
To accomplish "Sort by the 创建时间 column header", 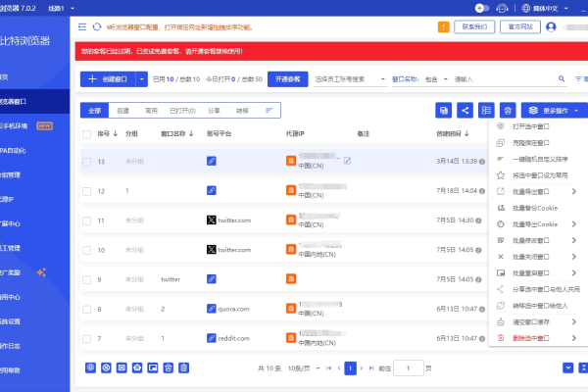I will (x=452, y=133).
